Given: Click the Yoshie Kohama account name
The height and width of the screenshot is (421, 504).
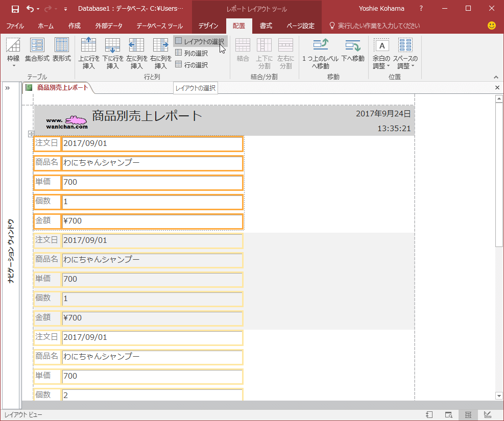Looking at the screenshot, I should [381, 9].
